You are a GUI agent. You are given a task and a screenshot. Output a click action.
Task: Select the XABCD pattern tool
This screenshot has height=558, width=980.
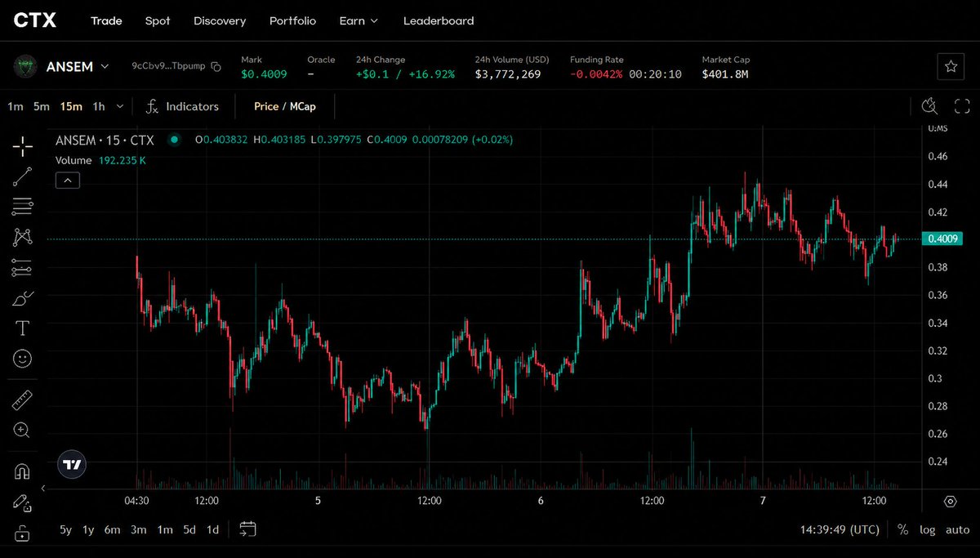pos(22,237)
